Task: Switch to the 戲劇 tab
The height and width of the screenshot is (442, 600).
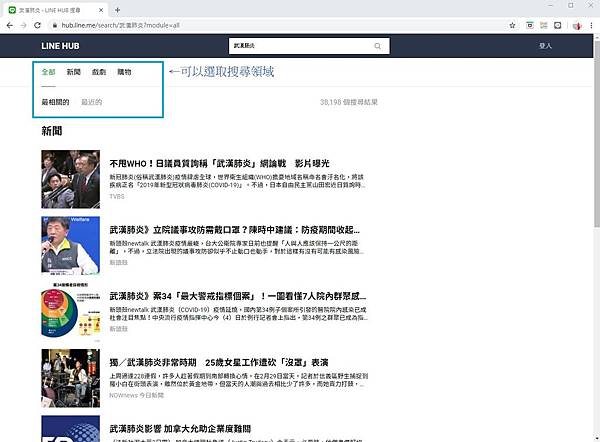Action: click(99, 72)
